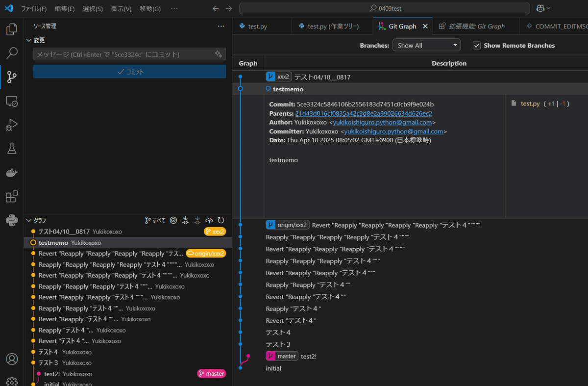Toggle the Show Remote Branches checkbox
This screenshot has height=386, width=588.
pos(476,45)
